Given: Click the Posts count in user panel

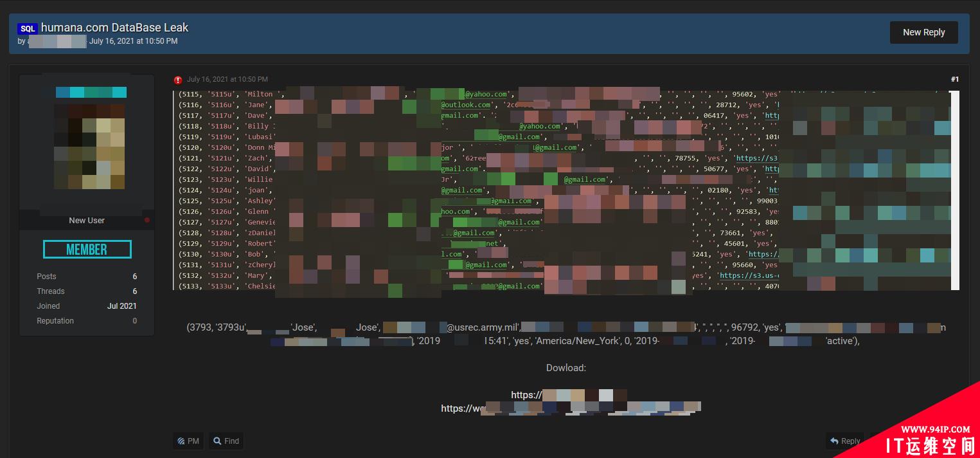Looking at the screenshot, I should click(x=134, y=277).
